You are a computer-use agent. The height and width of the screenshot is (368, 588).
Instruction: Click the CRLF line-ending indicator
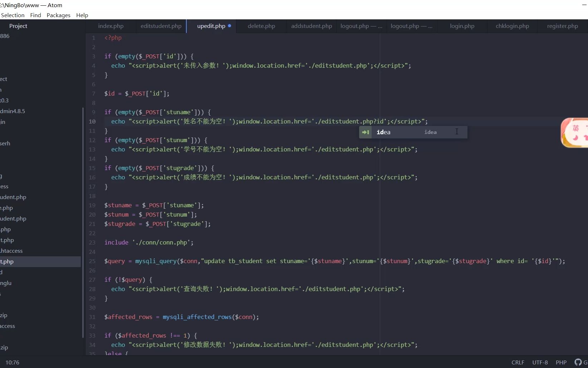pyautogui.click(x=517, y=362)
